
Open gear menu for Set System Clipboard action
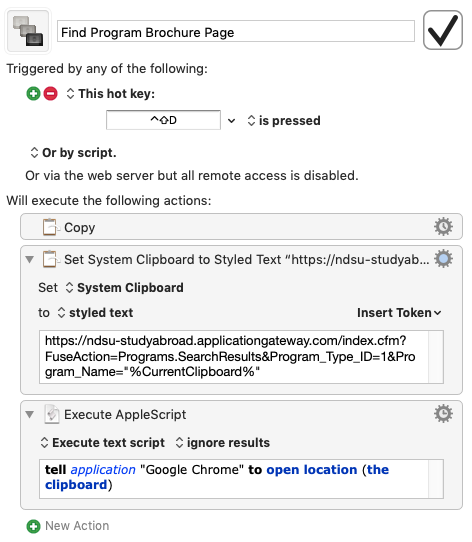(443, 259)
